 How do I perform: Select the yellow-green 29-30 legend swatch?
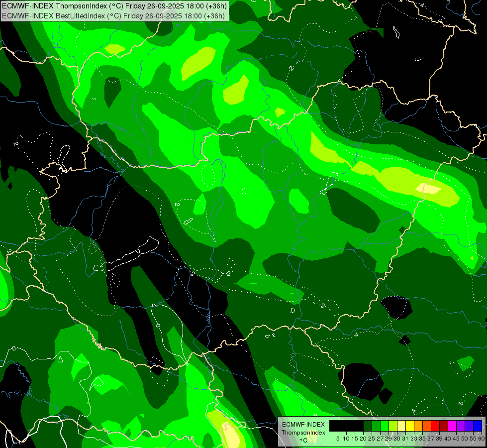[393, 426]
